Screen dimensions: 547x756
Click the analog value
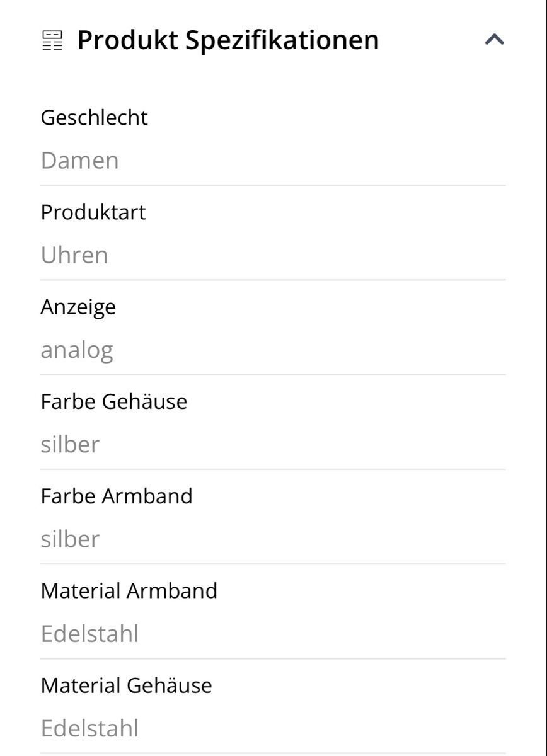click(x=77, y=350)
